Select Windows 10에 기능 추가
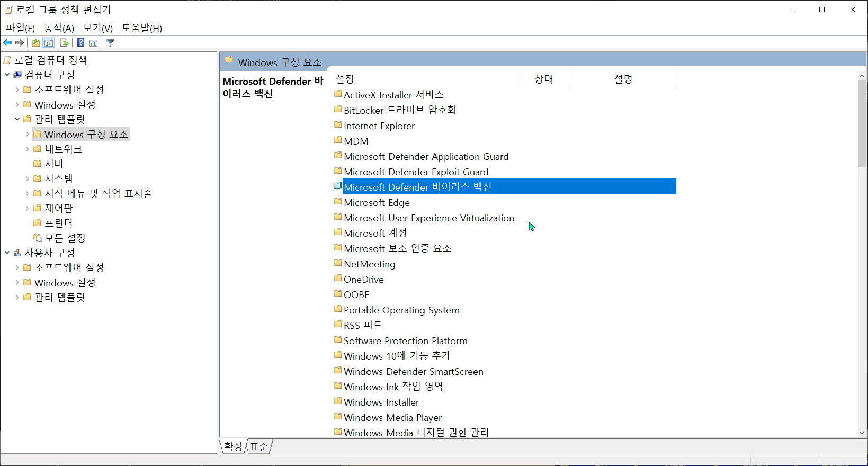This screenshot has height=466, width=868. pos(397,356)
